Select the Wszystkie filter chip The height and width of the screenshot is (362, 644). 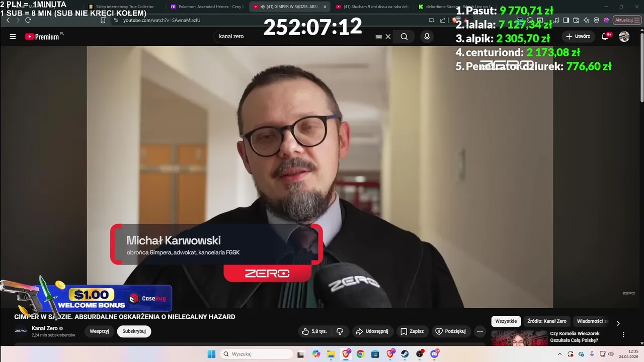point(506,321)
